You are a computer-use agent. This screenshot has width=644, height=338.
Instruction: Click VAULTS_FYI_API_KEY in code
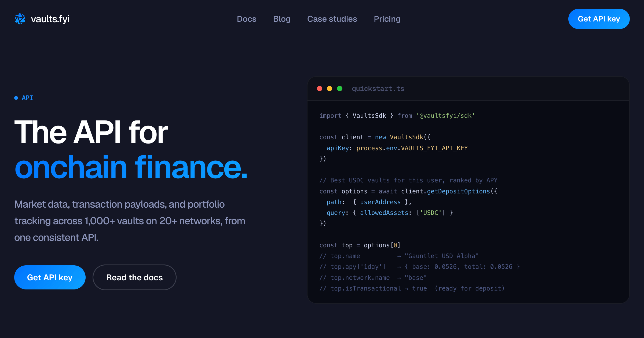coord(434,148)
